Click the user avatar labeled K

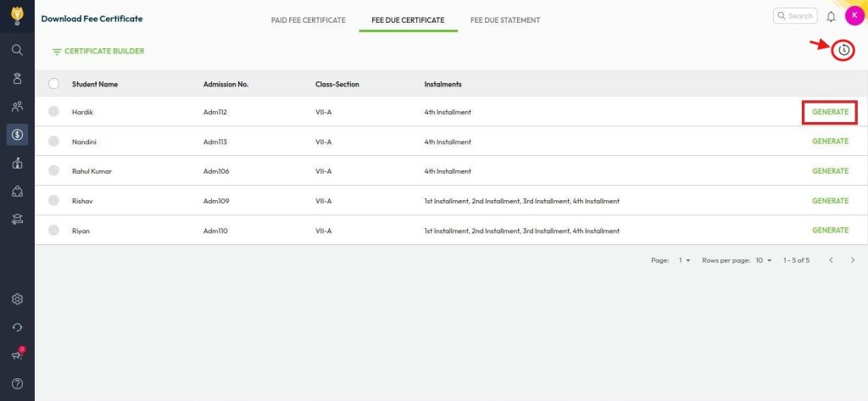point(854,16)
